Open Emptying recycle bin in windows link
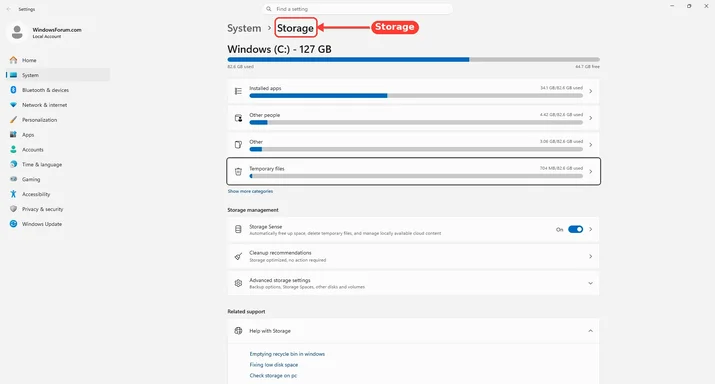The width and height of the screenshot is (715, 384). tap(287, 354)
